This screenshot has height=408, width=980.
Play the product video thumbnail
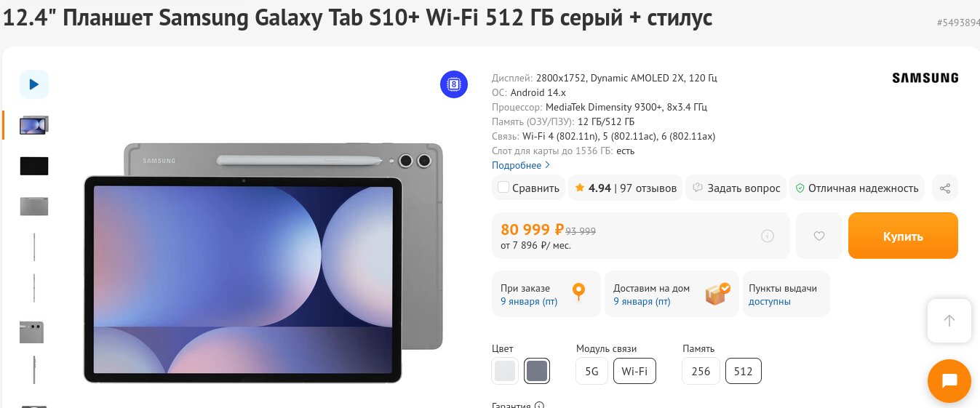pos(34,84)
